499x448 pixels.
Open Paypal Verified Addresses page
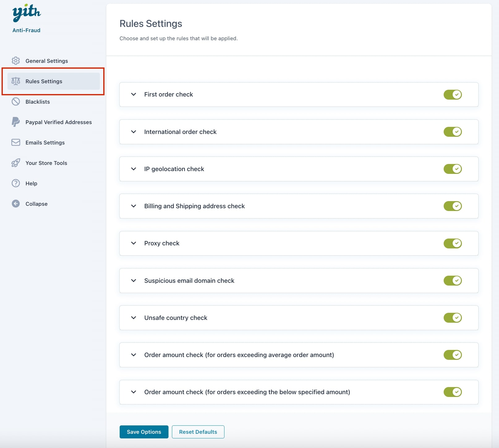(x=53, y=122)
